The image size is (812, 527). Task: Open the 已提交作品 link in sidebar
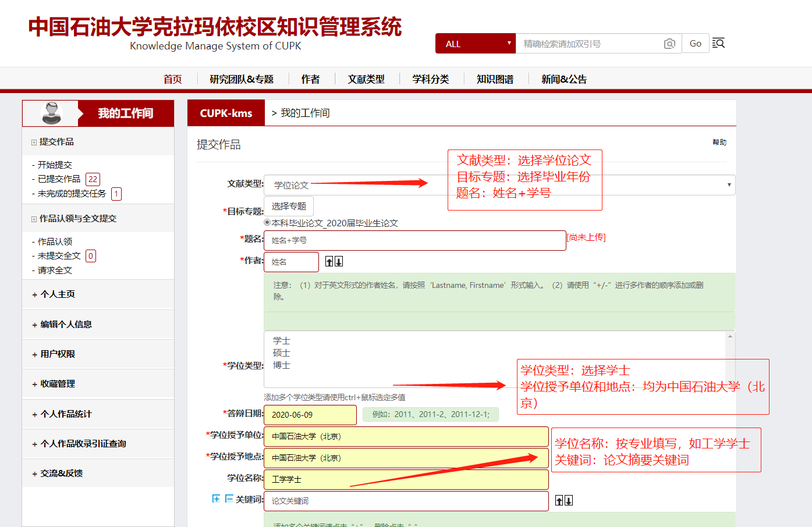pos(59,179)
